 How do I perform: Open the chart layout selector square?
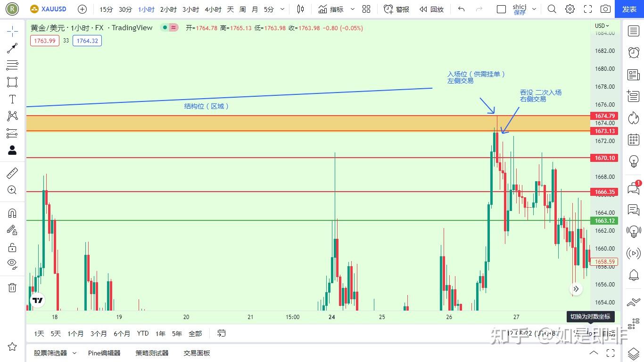coord(502,9)
